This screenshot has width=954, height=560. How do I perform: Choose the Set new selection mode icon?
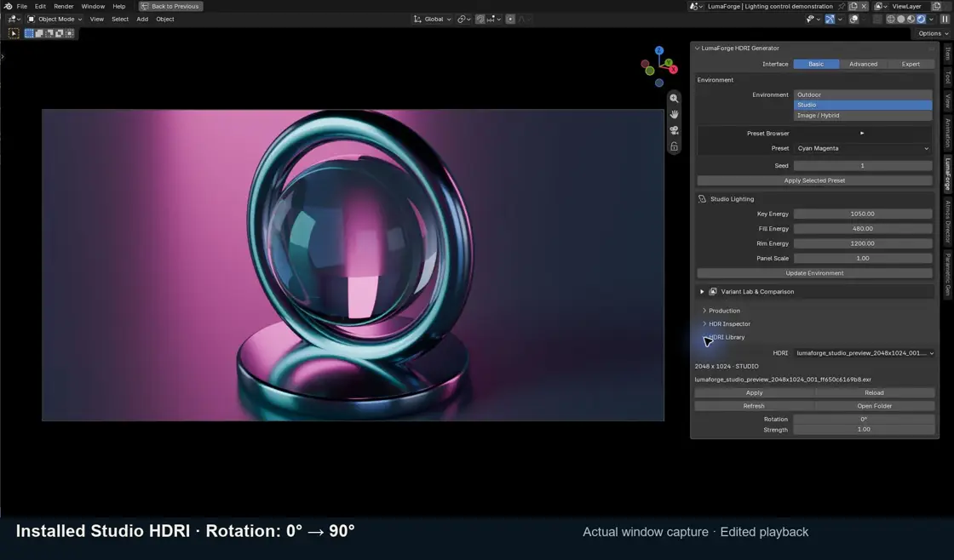pyautogui.click(x=29, y=33)
